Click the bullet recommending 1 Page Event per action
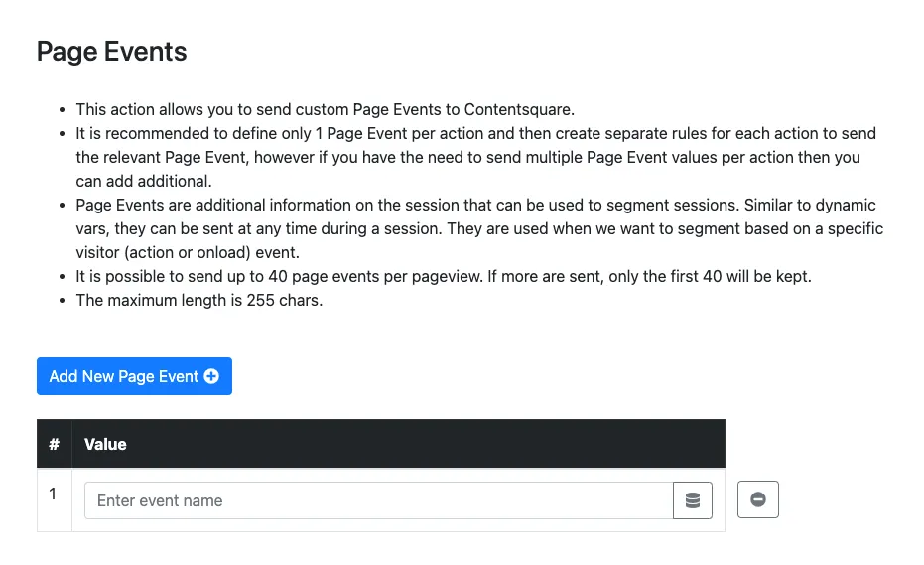 pyautogui.click(x=475, y=133)
